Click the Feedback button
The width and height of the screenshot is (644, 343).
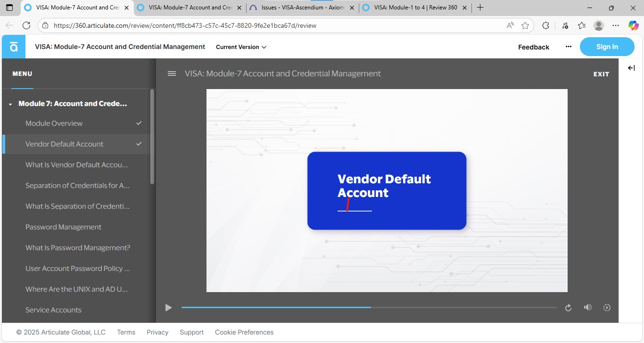pyautogui.click(x=534, y=47)
